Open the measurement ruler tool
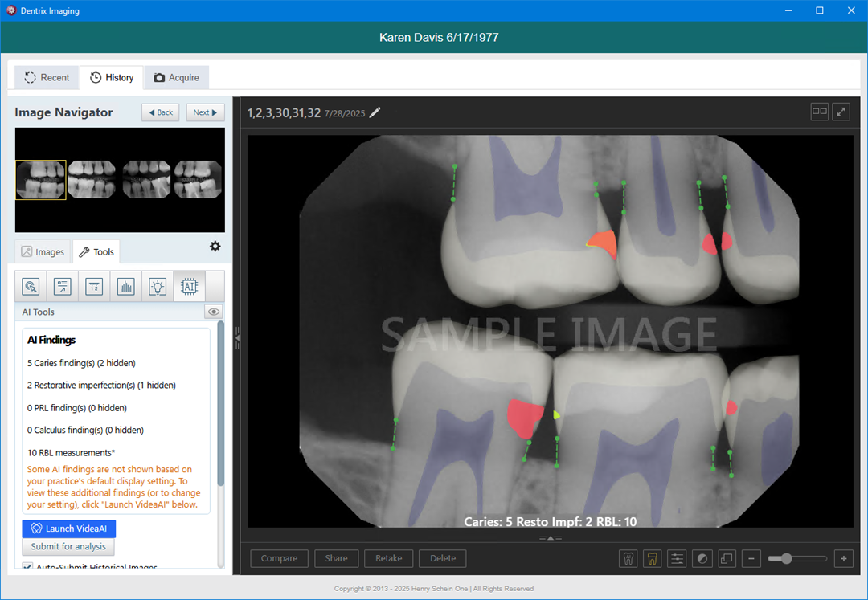 click(x=95, y=286)
